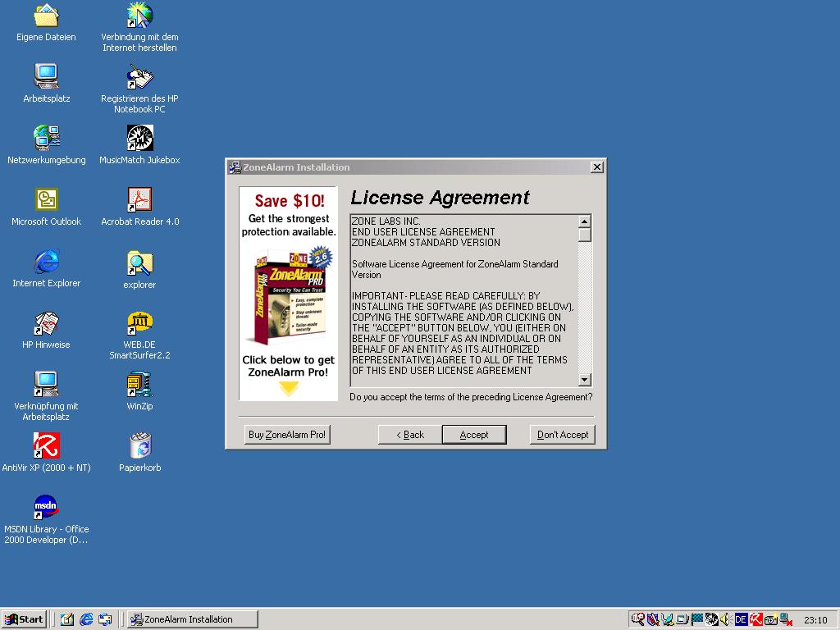Click the Back button

pos(410,435)
